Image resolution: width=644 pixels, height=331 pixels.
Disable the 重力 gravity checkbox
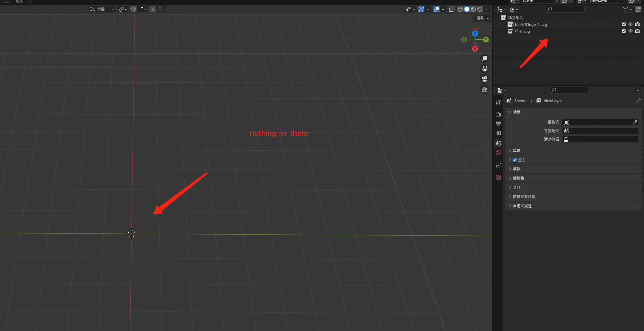click(x=515, y=160)
